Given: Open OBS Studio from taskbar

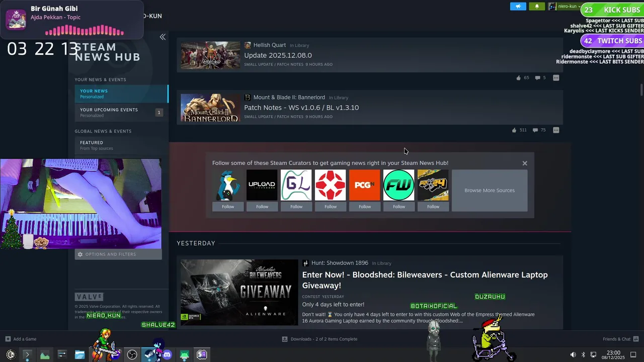Looking at the screenshot, I should pyautogui.click(x=132, y=355).
